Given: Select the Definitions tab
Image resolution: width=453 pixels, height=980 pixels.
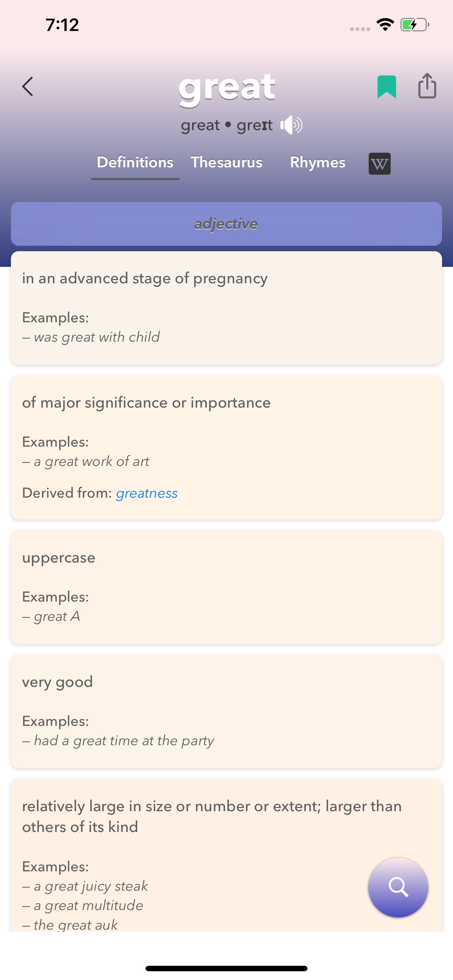Looking at the screenshot, I should click(x=135, y=163).
